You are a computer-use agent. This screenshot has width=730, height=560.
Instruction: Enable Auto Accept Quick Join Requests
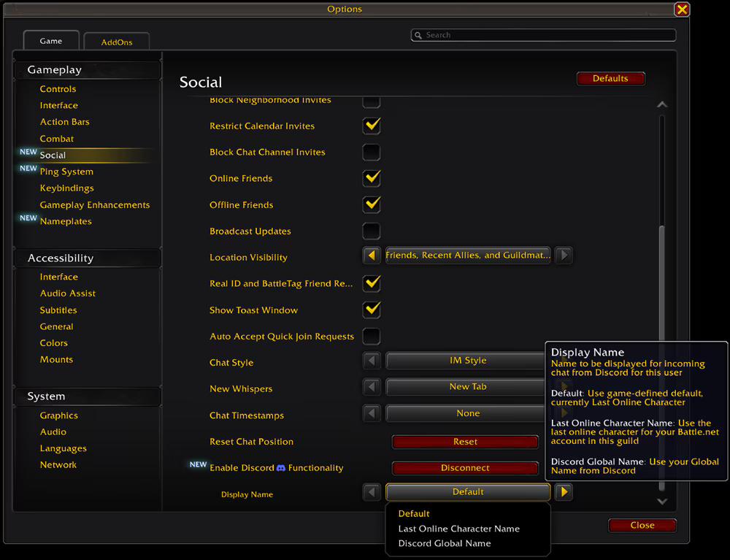[x=372, y=337]
